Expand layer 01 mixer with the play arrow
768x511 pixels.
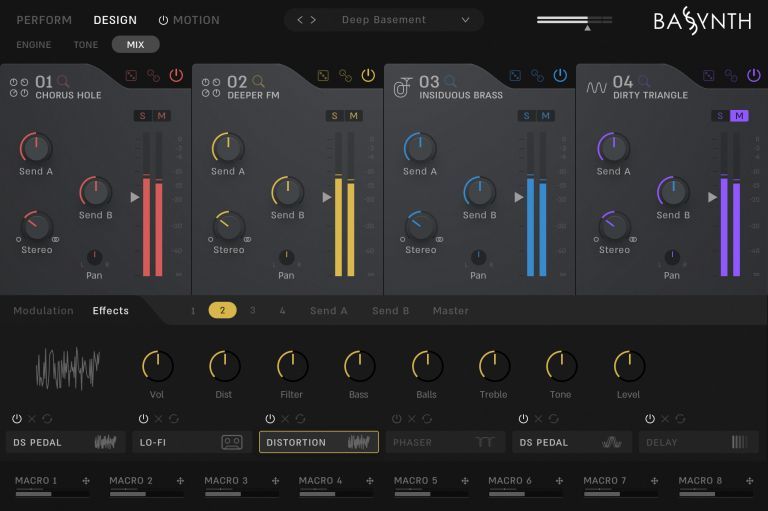135,197
